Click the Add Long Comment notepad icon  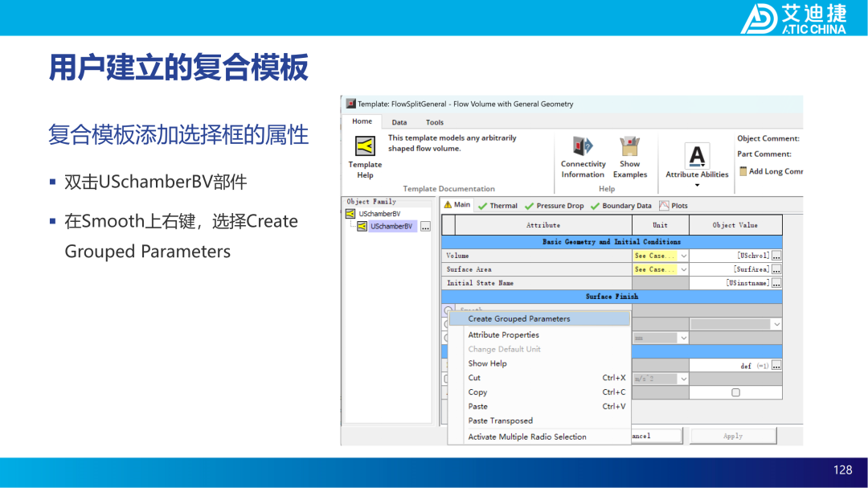(743, 171)
